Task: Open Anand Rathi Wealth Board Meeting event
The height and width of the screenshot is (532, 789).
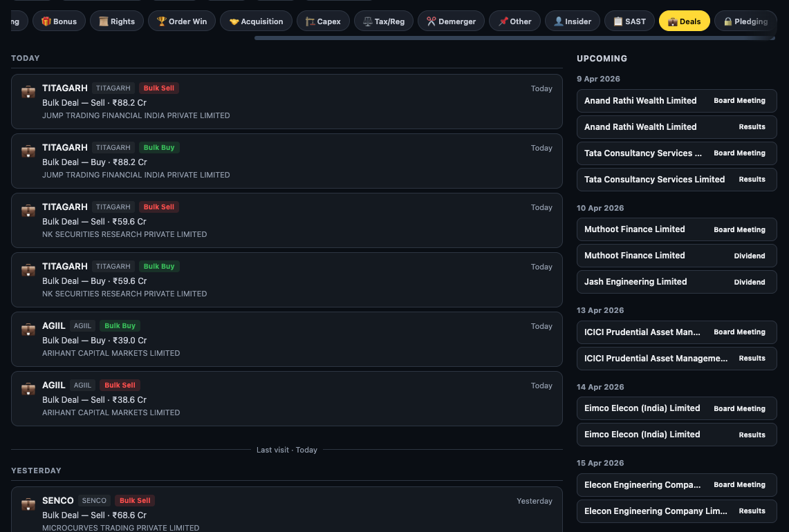Action: (676, 100)
